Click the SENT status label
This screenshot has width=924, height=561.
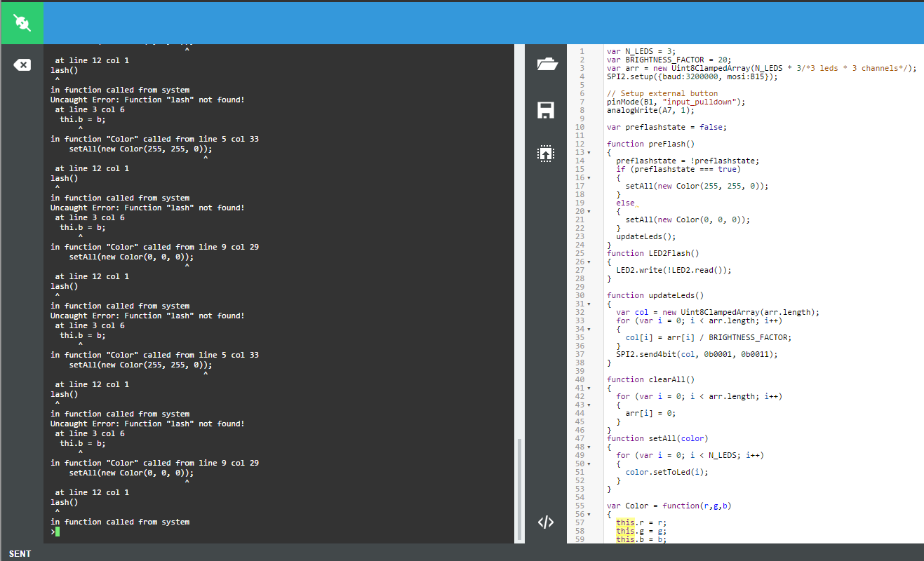click(20, 554)
